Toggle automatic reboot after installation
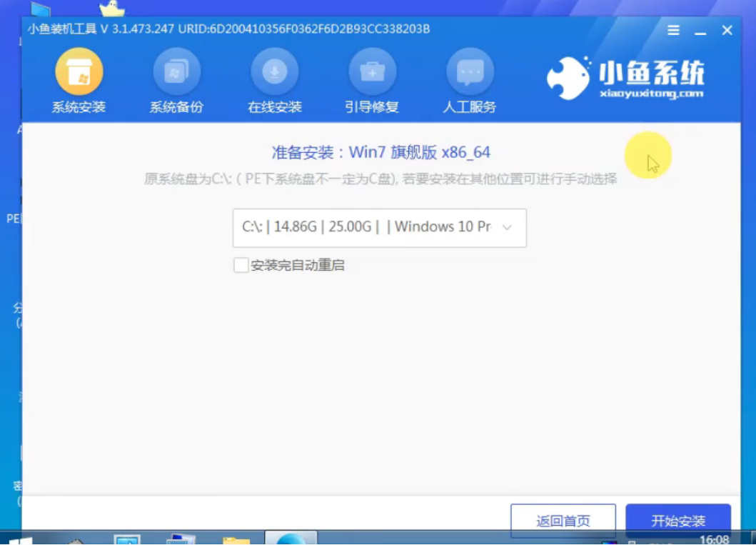The width and height of the screenshot is (756, 545). coord(241,264)
